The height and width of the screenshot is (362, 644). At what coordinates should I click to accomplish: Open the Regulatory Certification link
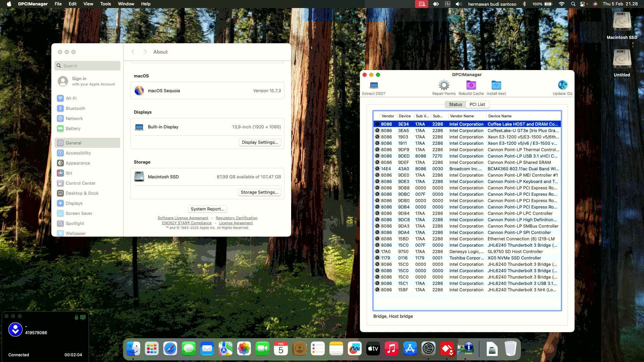click(x=236, y=218)
